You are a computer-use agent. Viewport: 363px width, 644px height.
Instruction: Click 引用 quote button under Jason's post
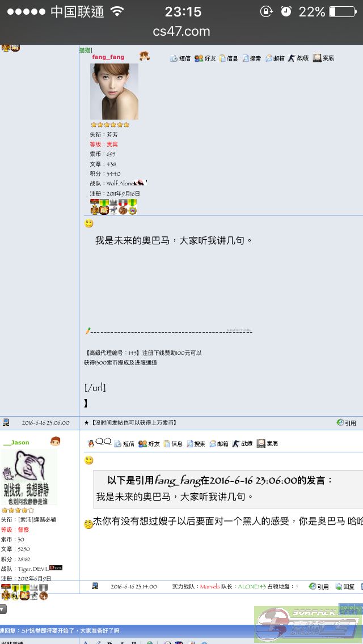[x=319, y=587]
